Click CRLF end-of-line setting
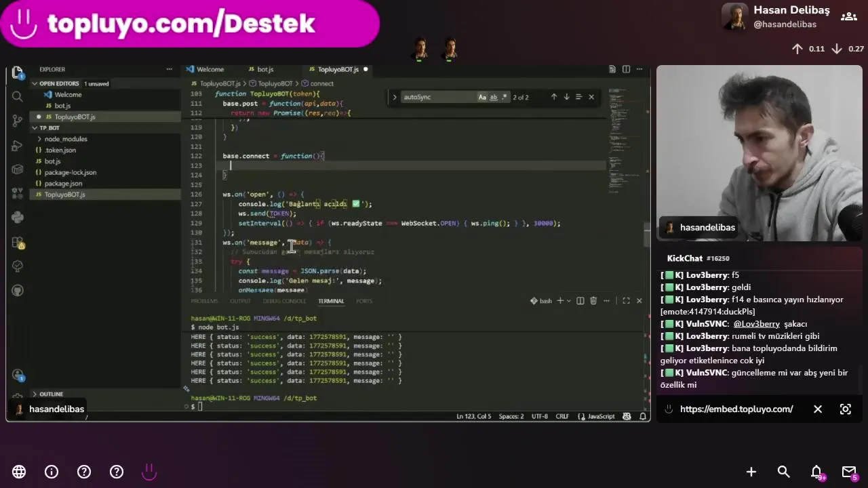 [562, 416]
